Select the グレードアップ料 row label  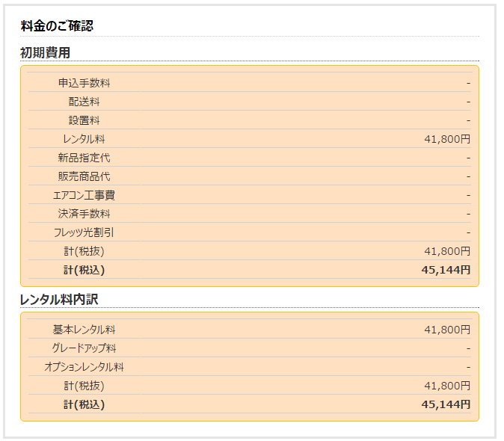tap(84, 348)
